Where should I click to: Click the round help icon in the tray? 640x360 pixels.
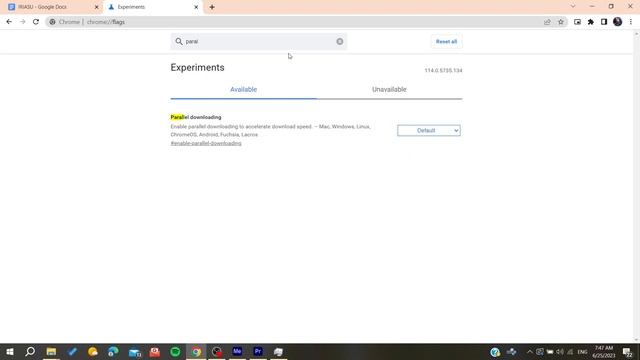tap(495, 352)
